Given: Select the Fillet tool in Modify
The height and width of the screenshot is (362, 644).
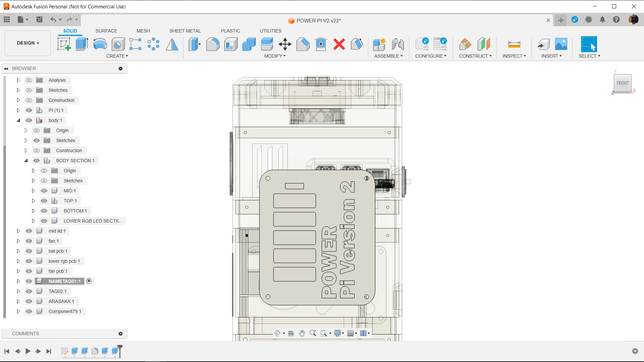Looking at the screenshot, I should (x=213, y=44).
